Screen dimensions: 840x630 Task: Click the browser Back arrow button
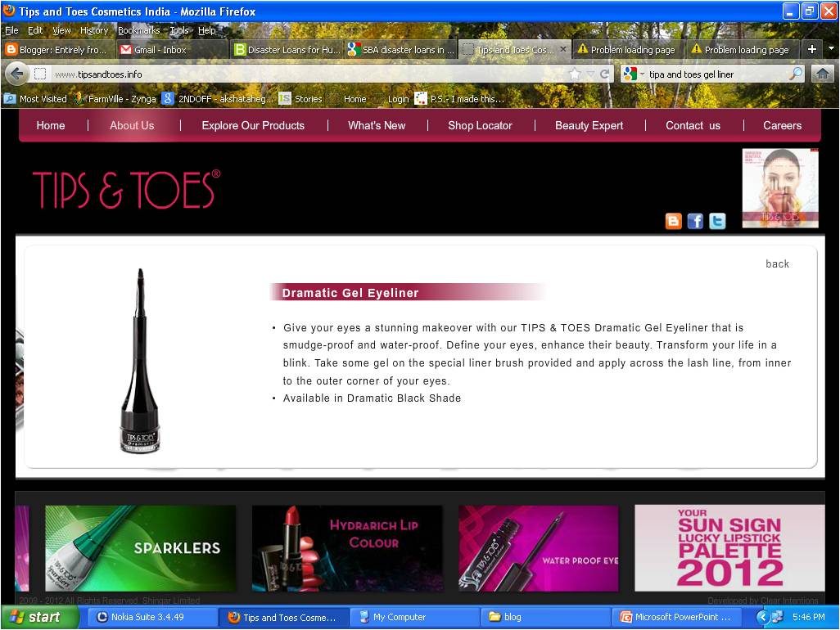click(x=17, y=74)
